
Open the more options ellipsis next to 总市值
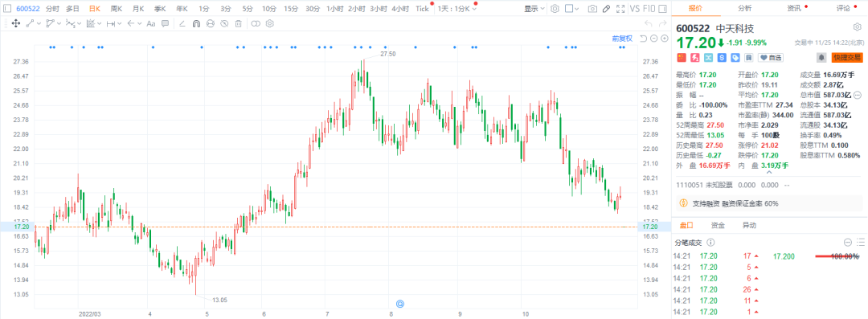pyautogui.click(x=858, y=96)
